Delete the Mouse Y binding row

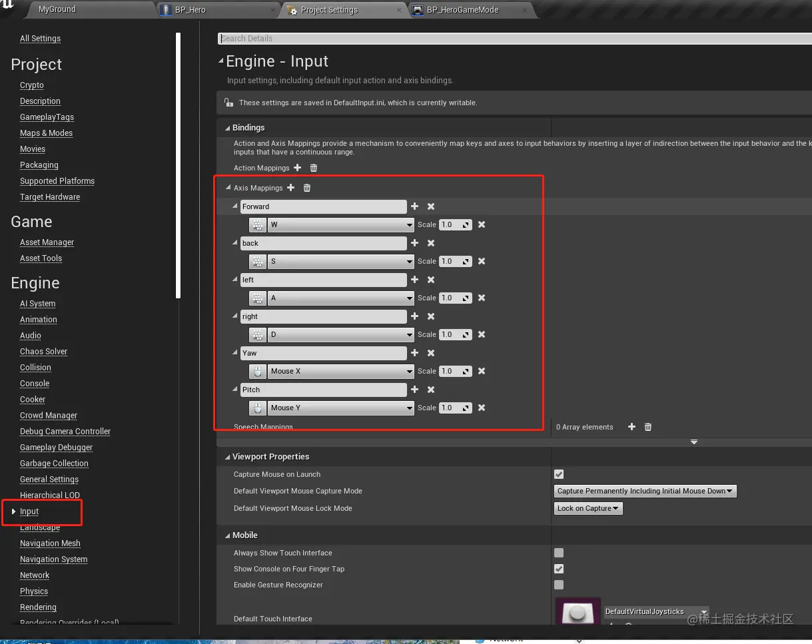point(482,408)
